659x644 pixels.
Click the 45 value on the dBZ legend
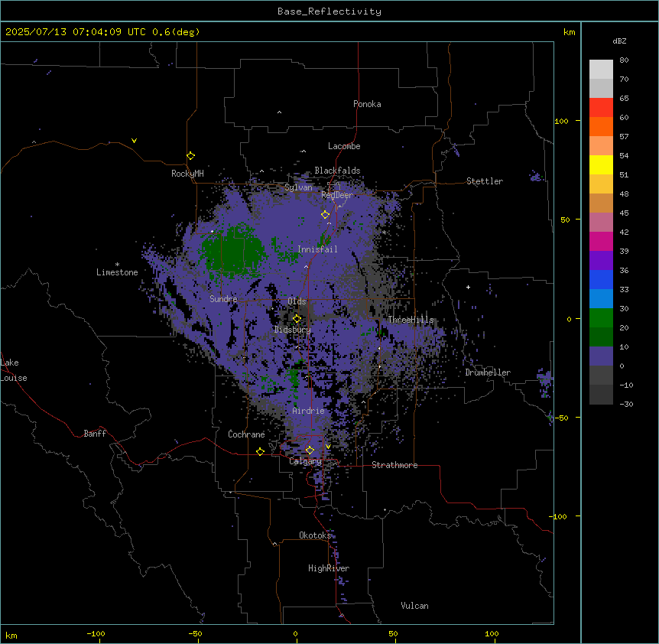(x=624, y=213)
